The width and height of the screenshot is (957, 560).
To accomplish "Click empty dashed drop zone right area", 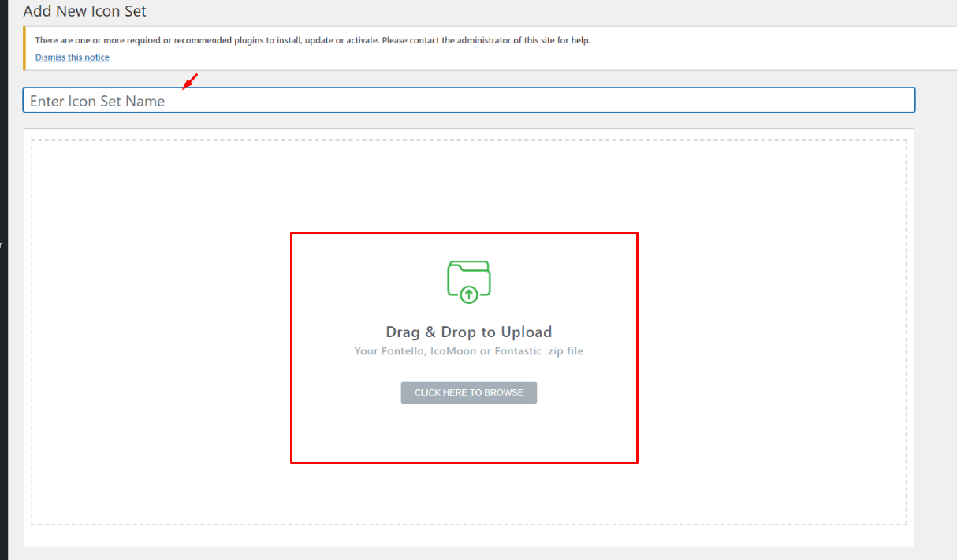I will (773, 331).
